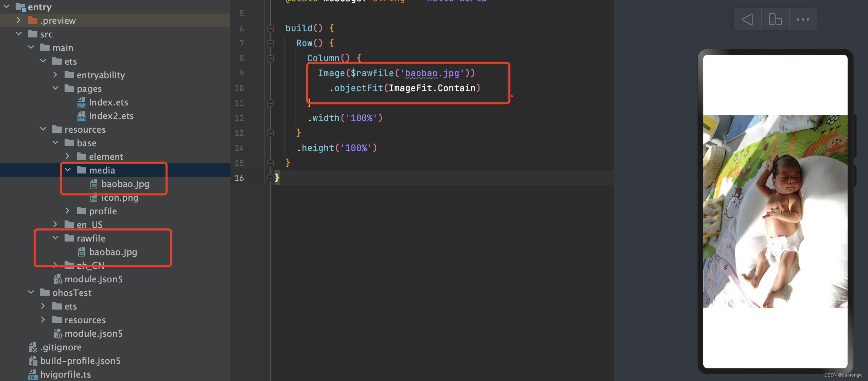This screenshot has width=868, height=381.
Task: Select module.json5 under ohosTest
Action: (93, 334)
